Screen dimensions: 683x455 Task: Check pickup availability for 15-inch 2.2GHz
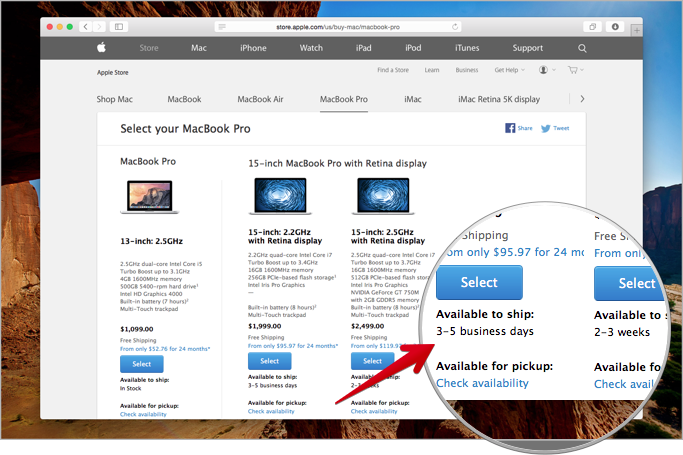click(x=271, y=411)
